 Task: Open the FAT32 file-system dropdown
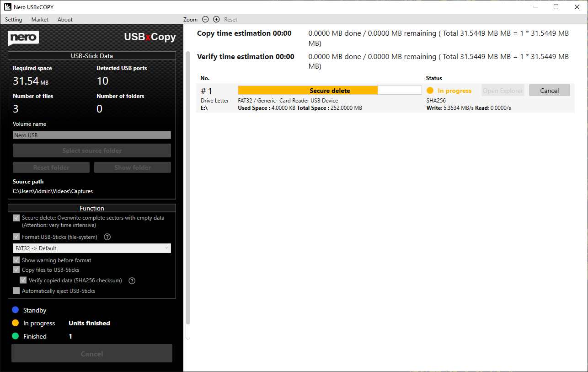tap(91, 248)
